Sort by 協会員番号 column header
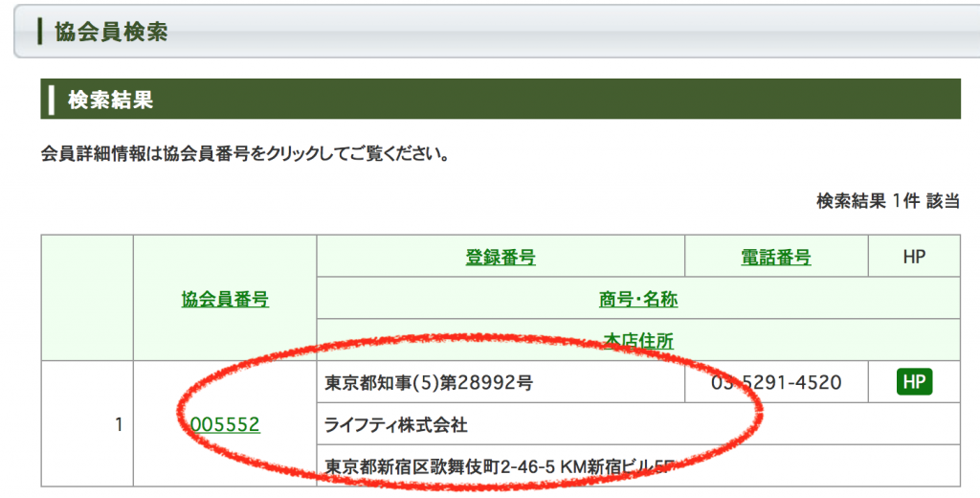This screenshot has height=498, width=980. tap(225, 300)
